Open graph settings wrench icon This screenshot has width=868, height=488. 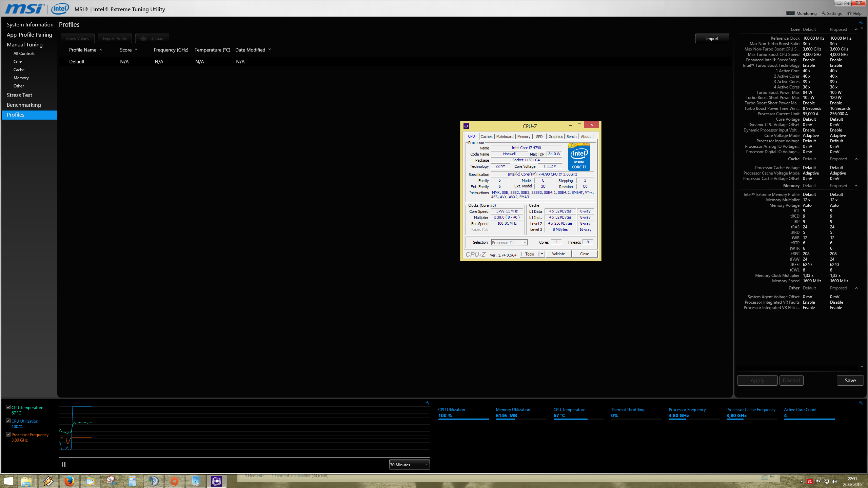click(427, 403)
